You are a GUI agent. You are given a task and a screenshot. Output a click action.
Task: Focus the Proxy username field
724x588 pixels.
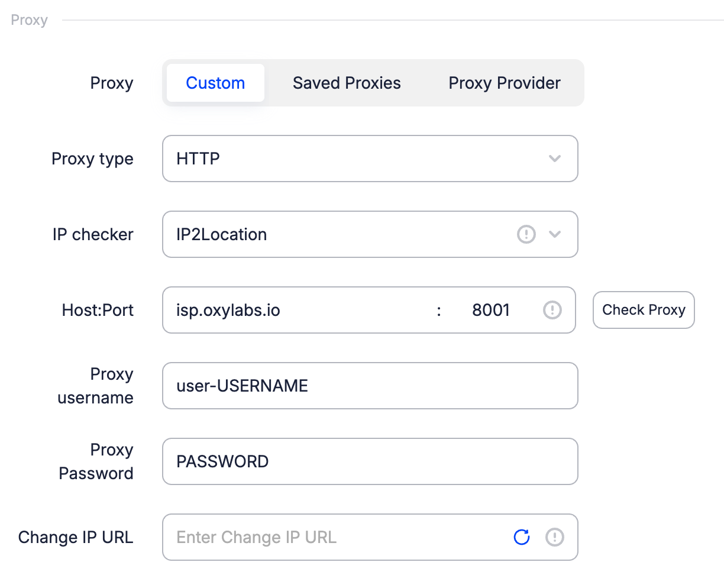pos(370,386)
